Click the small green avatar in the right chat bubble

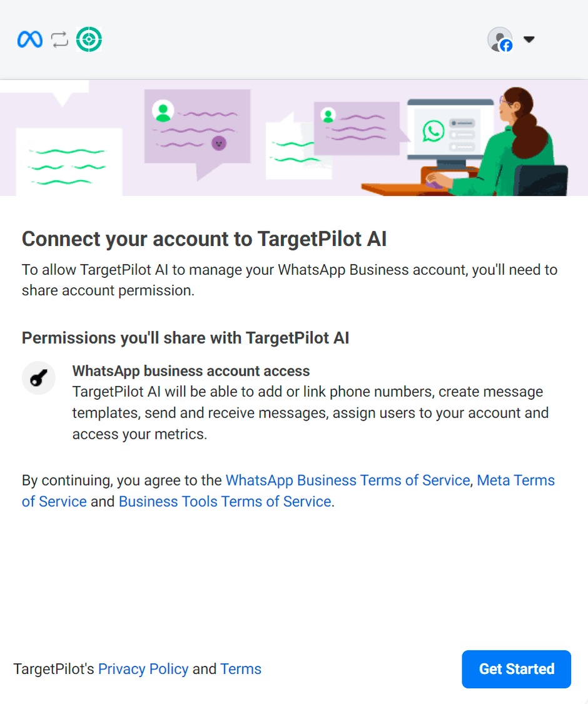[328, 116]
